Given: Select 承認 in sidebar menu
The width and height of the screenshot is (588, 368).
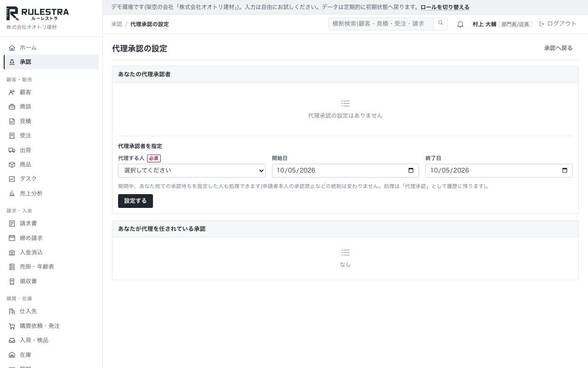Looking at the screenshot, I should coord(51,62).
